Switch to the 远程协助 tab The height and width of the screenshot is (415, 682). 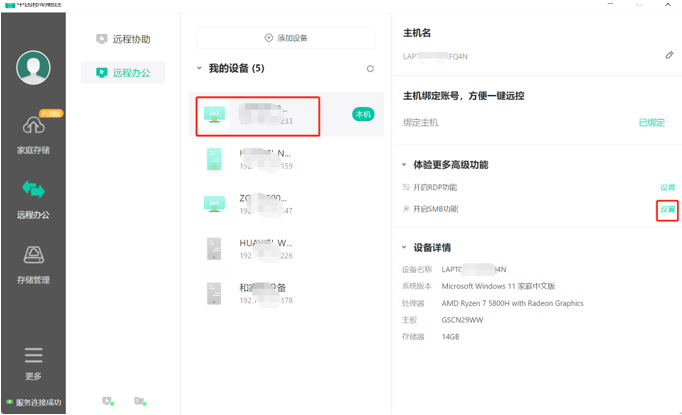point(123,40)
